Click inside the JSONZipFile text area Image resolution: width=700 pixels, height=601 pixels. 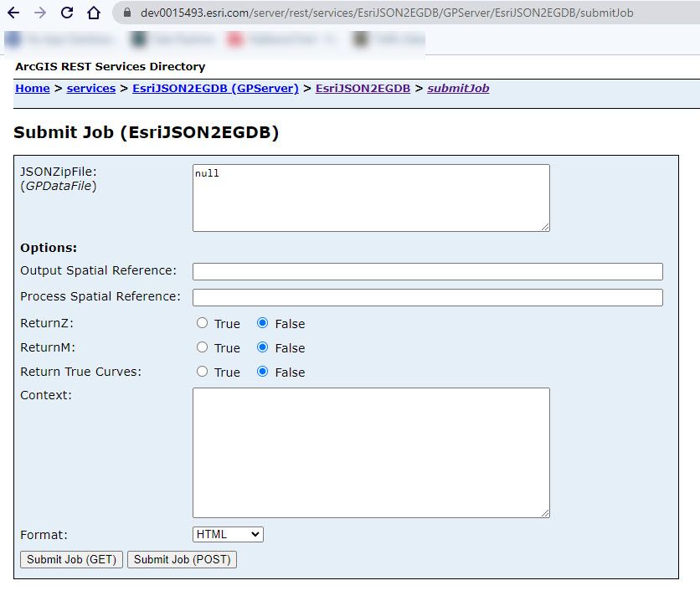368,197
